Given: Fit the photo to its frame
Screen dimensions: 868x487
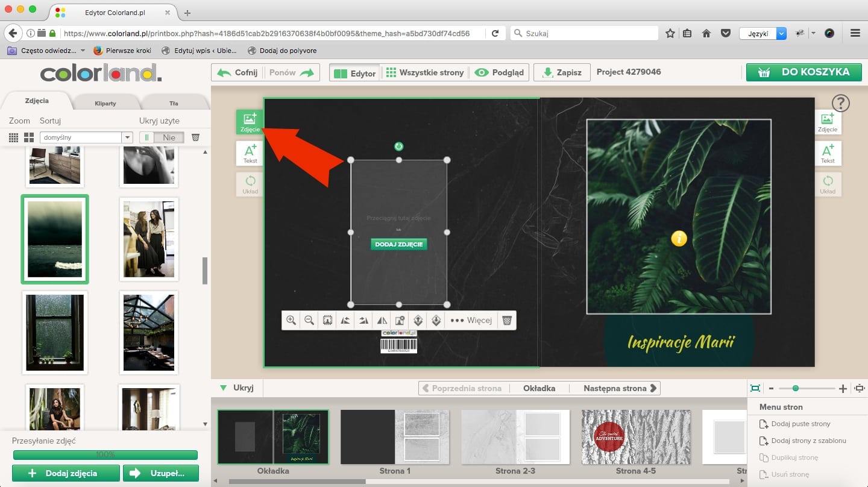Looking at the screenshot, I should [327, 321].
